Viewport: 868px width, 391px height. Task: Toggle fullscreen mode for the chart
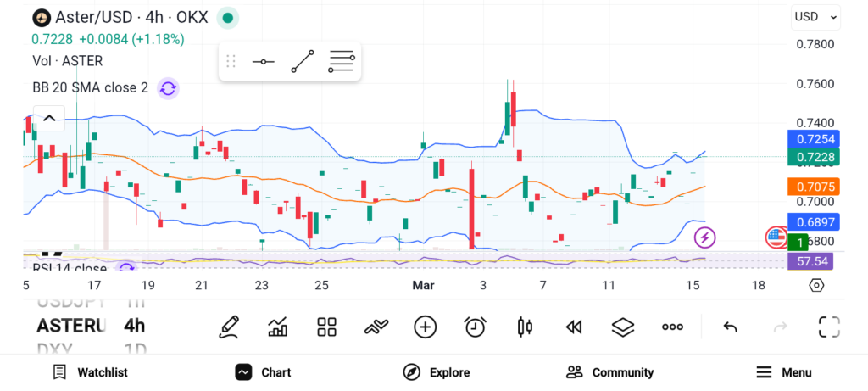(829, 327)
